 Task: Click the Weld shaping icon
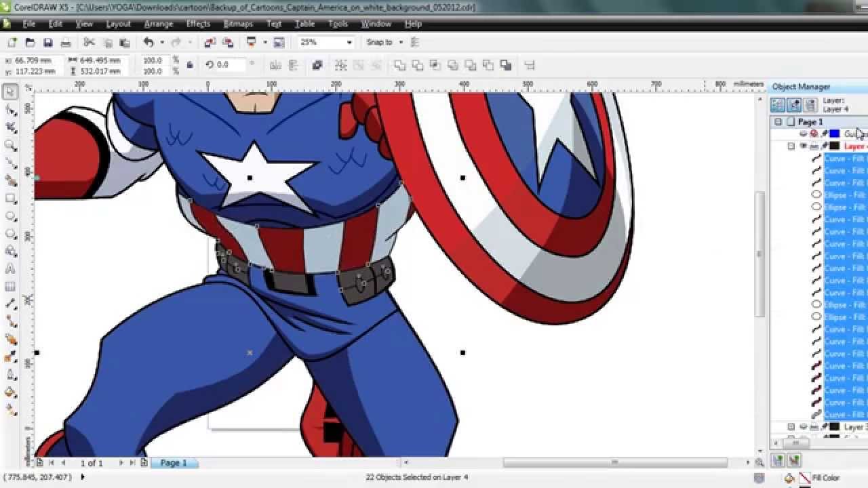[x=399, y=65]
